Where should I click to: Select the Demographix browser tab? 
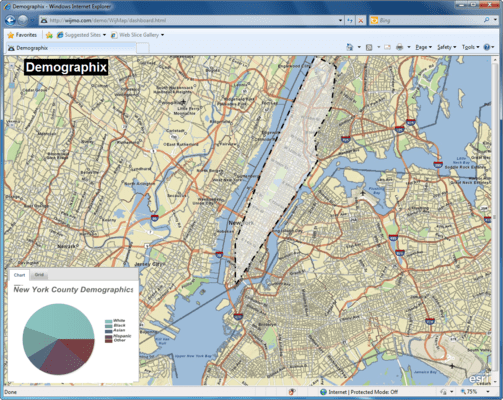tap(71, 48)
